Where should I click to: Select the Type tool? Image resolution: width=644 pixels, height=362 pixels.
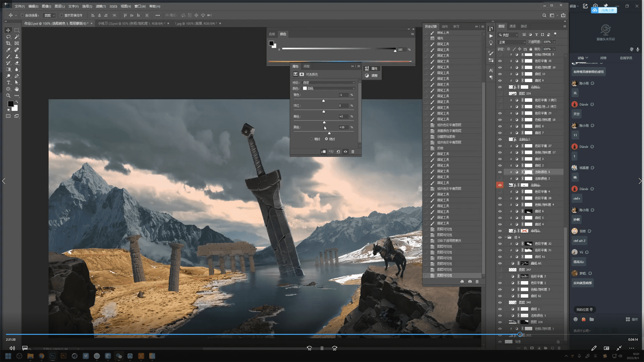point(8,82)
